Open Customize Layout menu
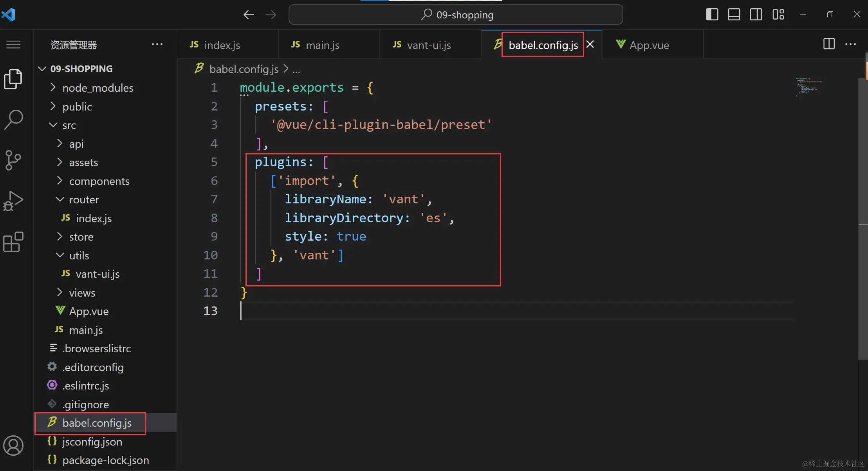This screenshot has height=471, width=868. coord(778,14)
